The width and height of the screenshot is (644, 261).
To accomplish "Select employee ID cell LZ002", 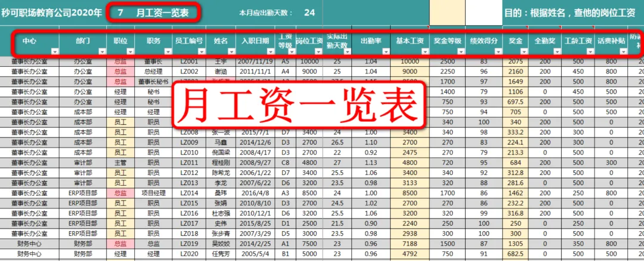I will point(190,72).
